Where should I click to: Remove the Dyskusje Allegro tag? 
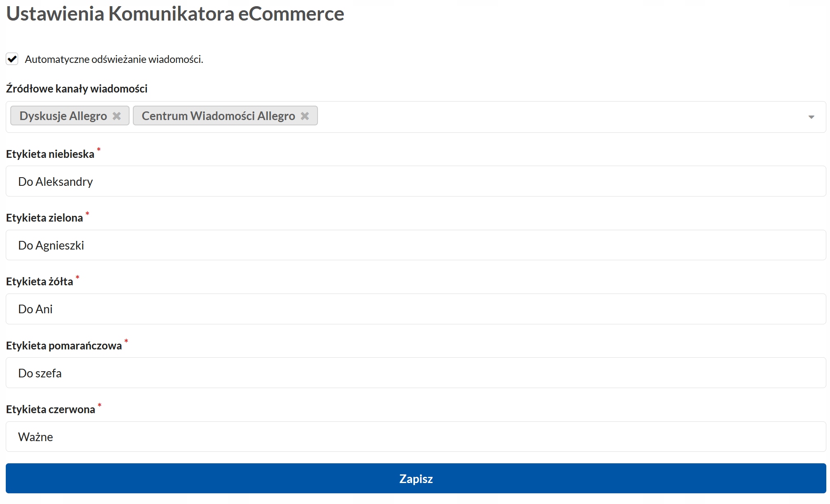(x=117, y=116)
